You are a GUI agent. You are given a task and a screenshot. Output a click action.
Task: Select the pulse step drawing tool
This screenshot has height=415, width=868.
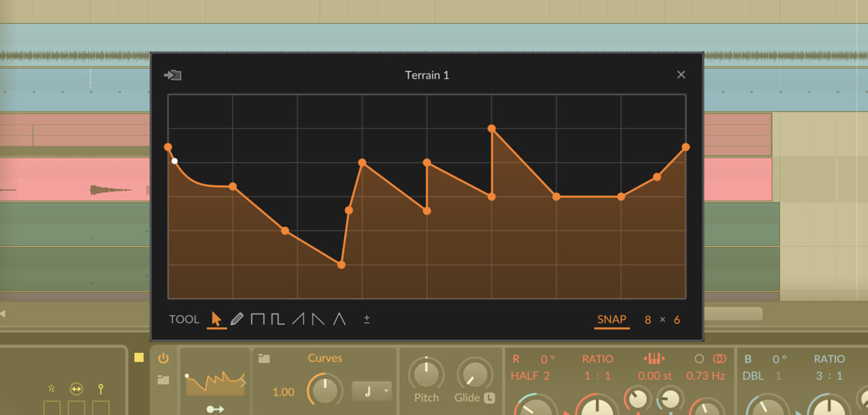pos(276,318)
